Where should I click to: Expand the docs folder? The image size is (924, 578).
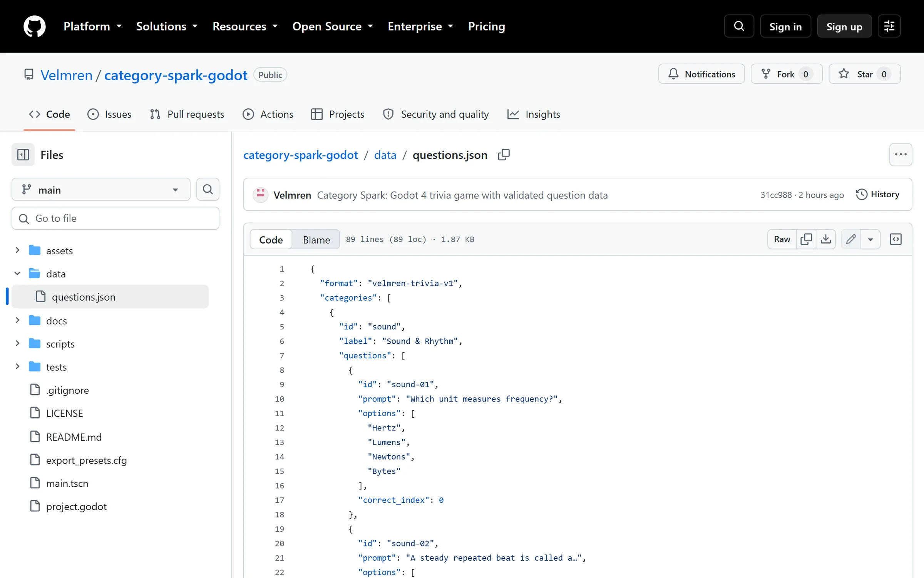17,320
